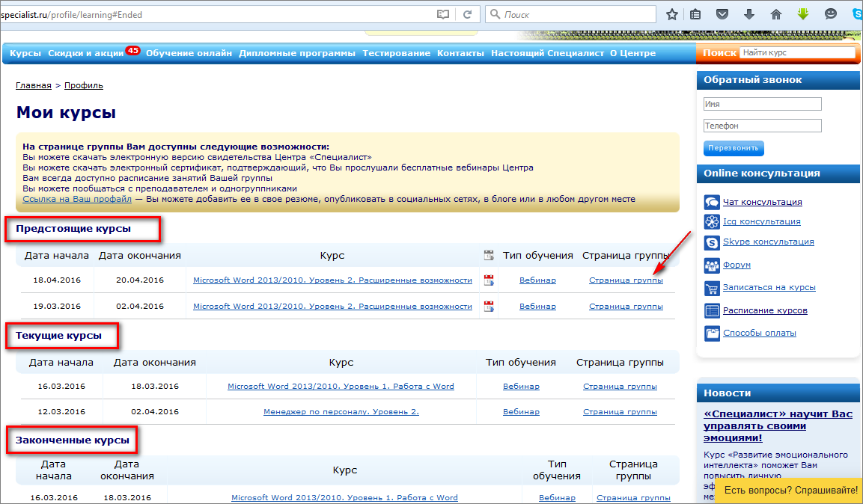863x504 pixels.
Task: Open the bookmarks list icon
Action: click(695, 14)
